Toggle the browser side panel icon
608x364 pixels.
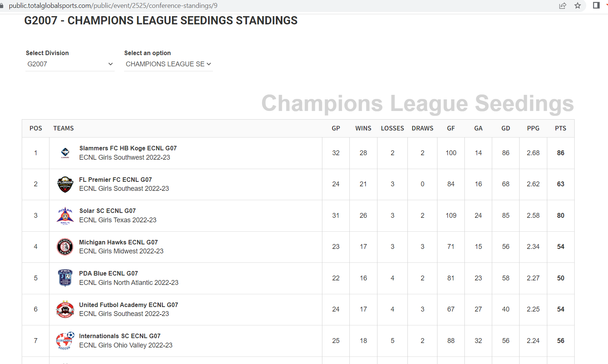pos(596,6)
